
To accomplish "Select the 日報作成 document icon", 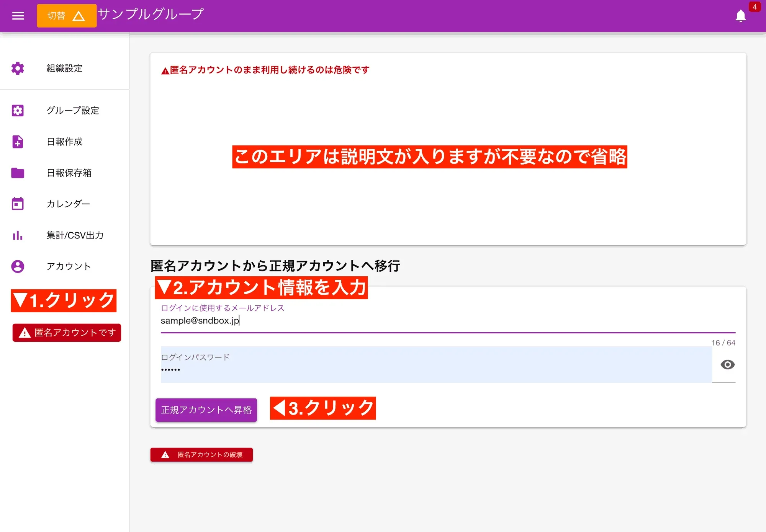I will click(18, 142).
